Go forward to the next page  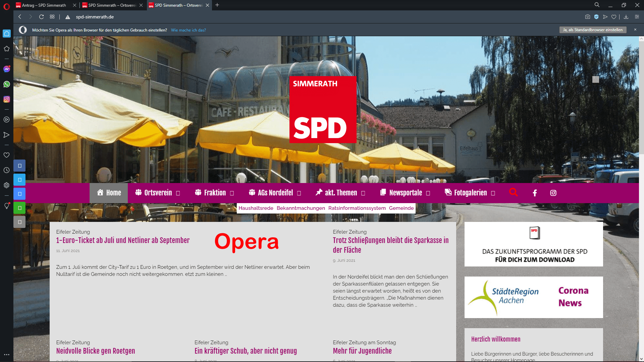31,17
